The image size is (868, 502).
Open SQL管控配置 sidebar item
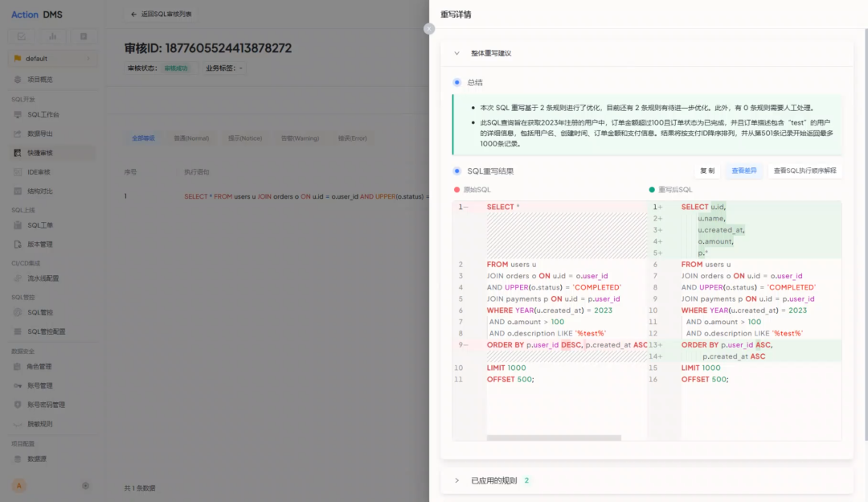click(x=52, y=331)
